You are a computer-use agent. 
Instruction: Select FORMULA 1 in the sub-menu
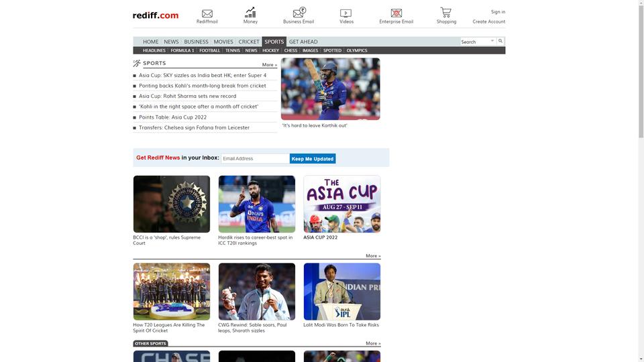coord(182,50)
